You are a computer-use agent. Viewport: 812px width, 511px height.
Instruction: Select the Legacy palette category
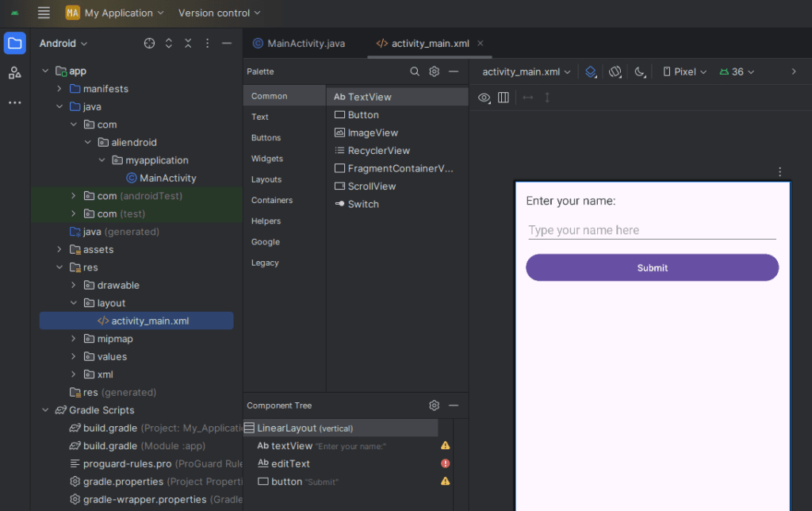(285, 263)
